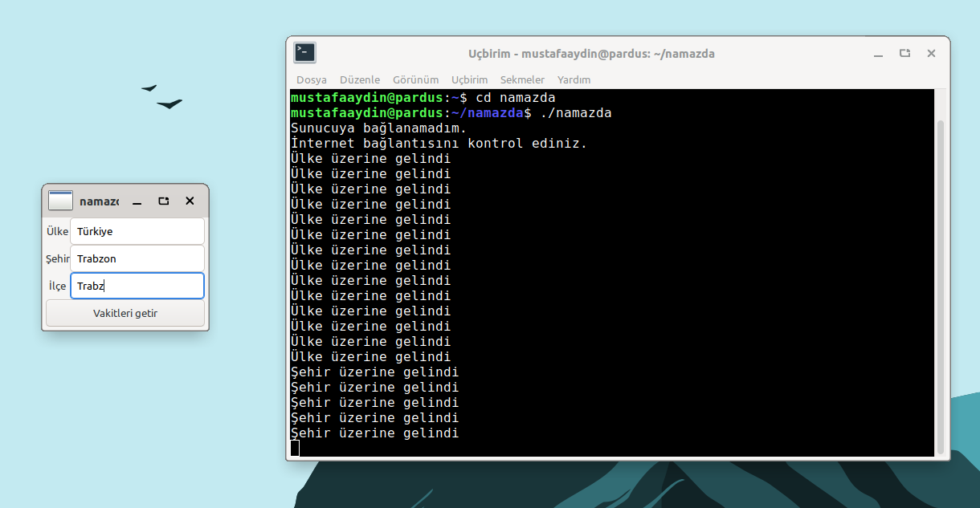
Task: Open the Dosya menu
Action: pyautogui.click(x=311, y=79)
